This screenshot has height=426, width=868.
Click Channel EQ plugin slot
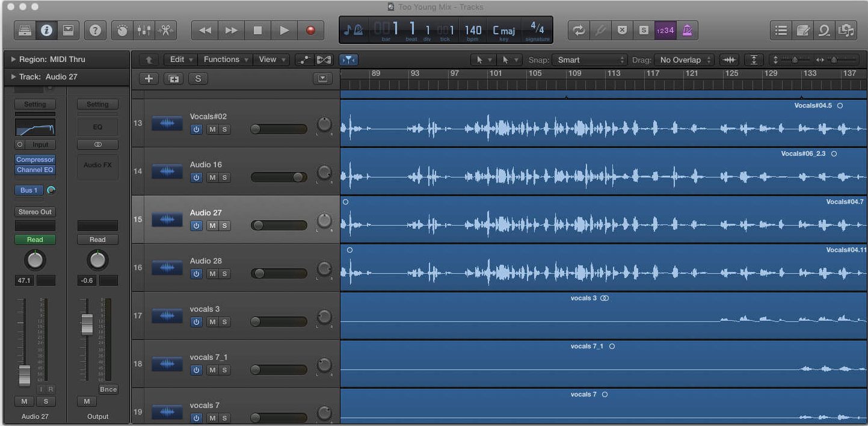35,170
